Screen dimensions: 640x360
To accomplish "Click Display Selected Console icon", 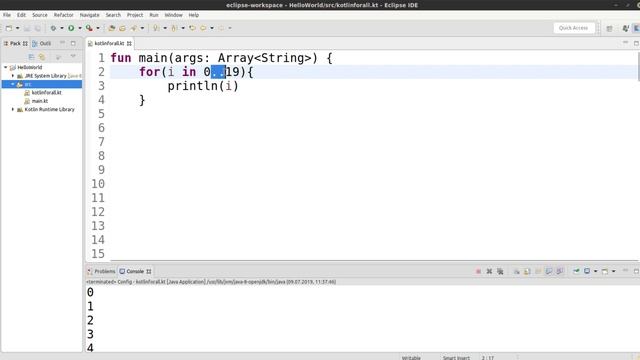I will (x=587, y=271).
